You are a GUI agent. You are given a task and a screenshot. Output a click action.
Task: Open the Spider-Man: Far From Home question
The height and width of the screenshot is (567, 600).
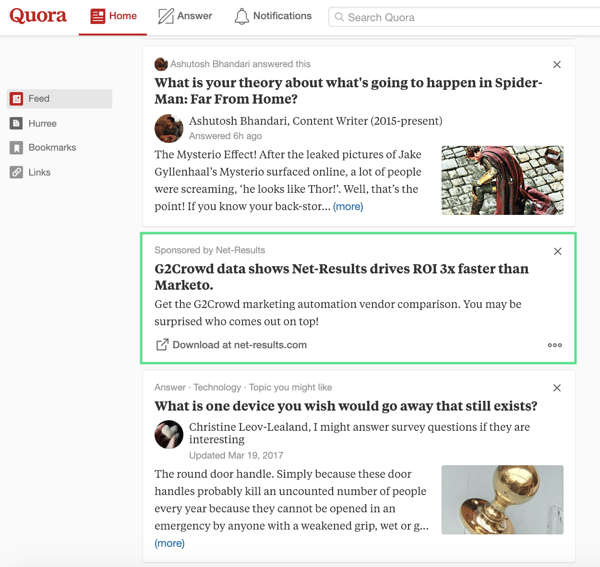[348, 91]
